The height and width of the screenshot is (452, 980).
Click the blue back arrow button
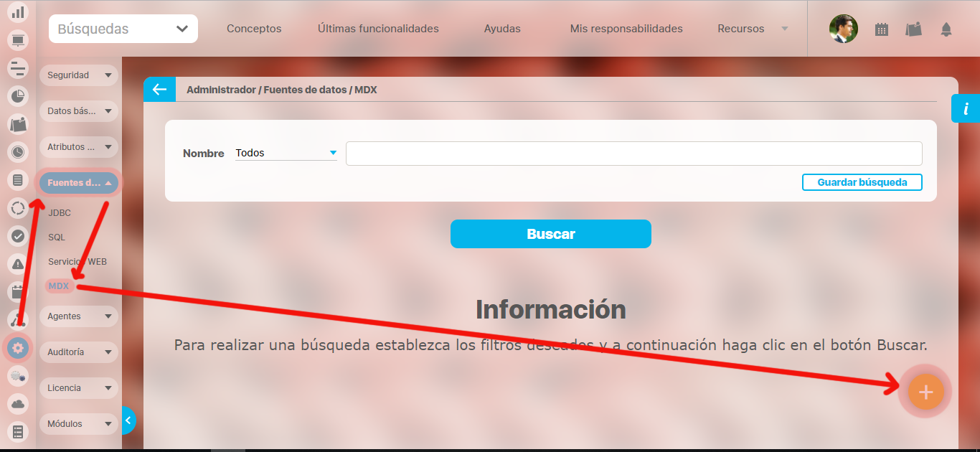(159, 90)
